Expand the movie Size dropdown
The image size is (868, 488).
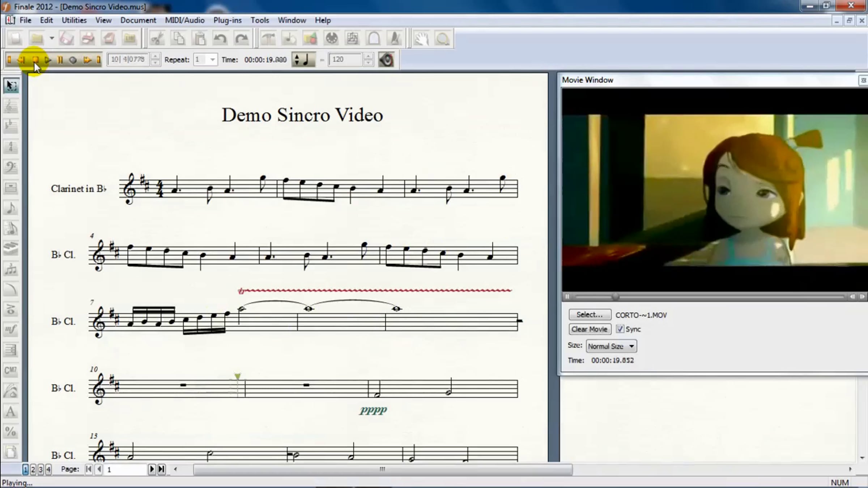(631, 346)
